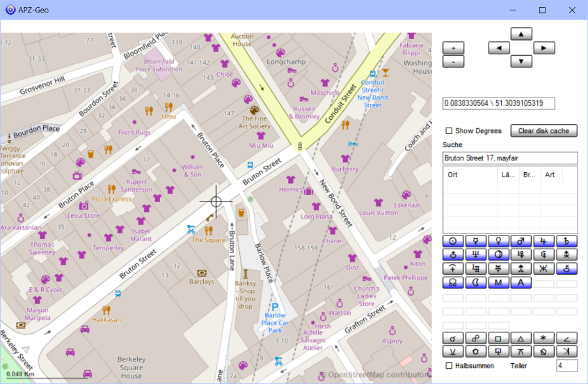Click the Lä... column header
588x384 pixels.
pos(508,175)
